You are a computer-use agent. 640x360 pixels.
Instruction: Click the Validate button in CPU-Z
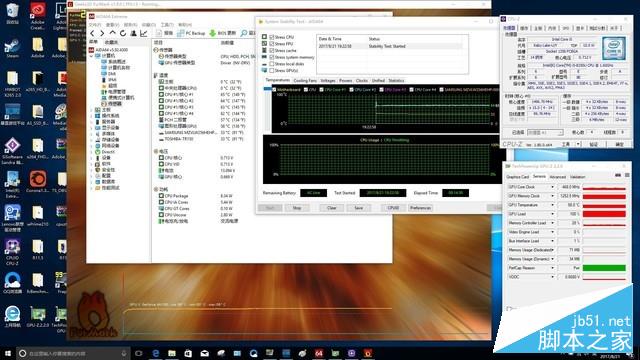[x=594, y=144]
